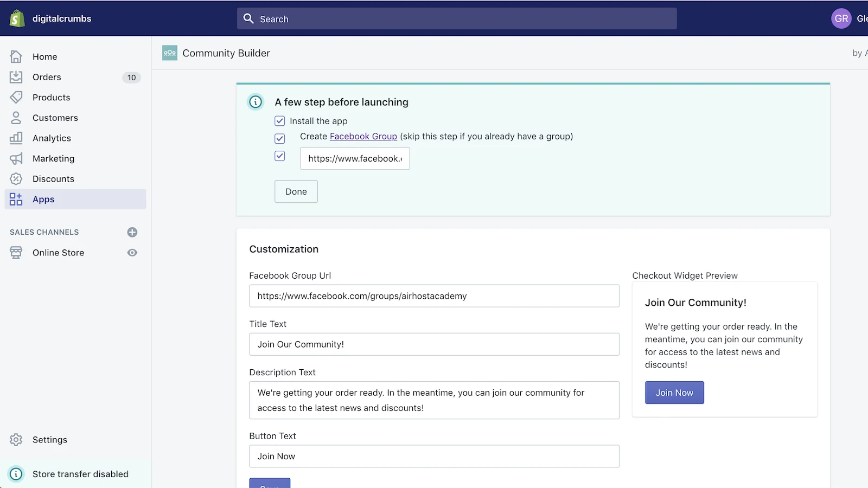Open the Customers section
The width and height of the screenshot is (868, 488).
point(75,118)
